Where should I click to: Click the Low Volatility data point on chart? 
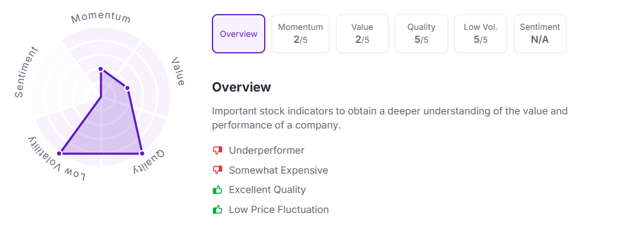pos(59,153)
